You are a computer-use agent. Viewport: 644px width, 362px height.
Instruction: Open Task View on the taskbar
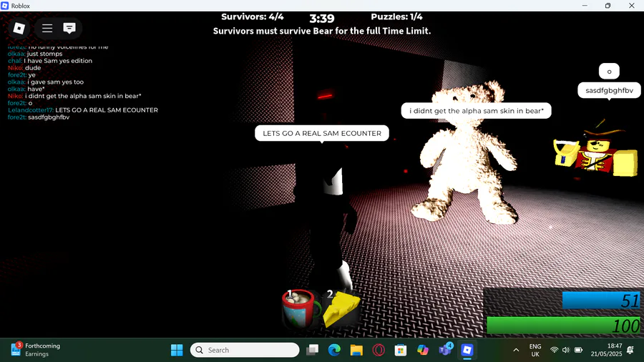pyautogui.click(x=313, y=350)
